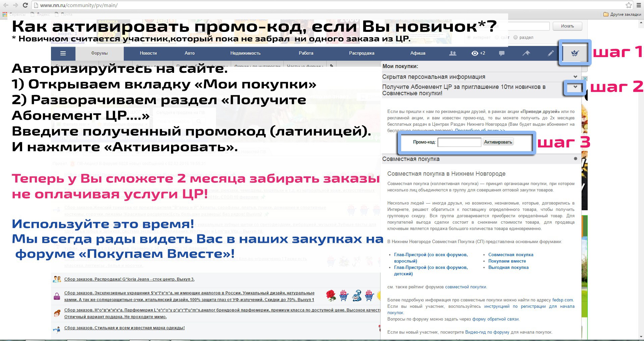Click the purple handbag icon beside Selena topic
Screen dimensions: 644x341
coord(57,296)
